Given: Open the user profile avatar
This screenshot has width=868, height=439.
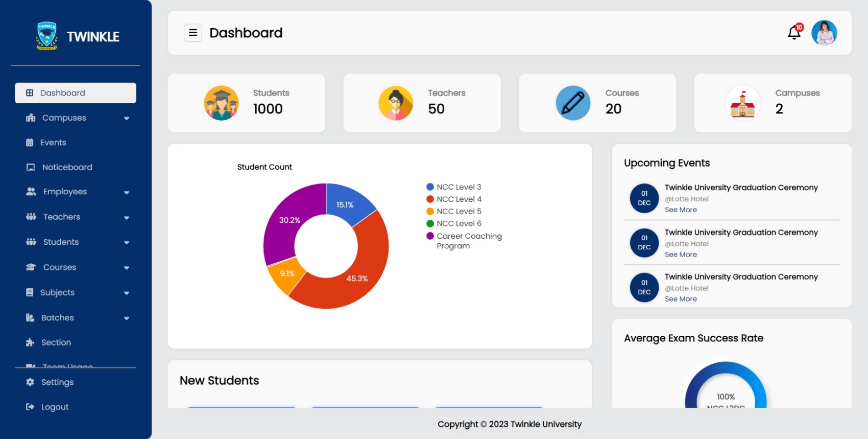Looking at the screenshot, I should click(824, 33).
